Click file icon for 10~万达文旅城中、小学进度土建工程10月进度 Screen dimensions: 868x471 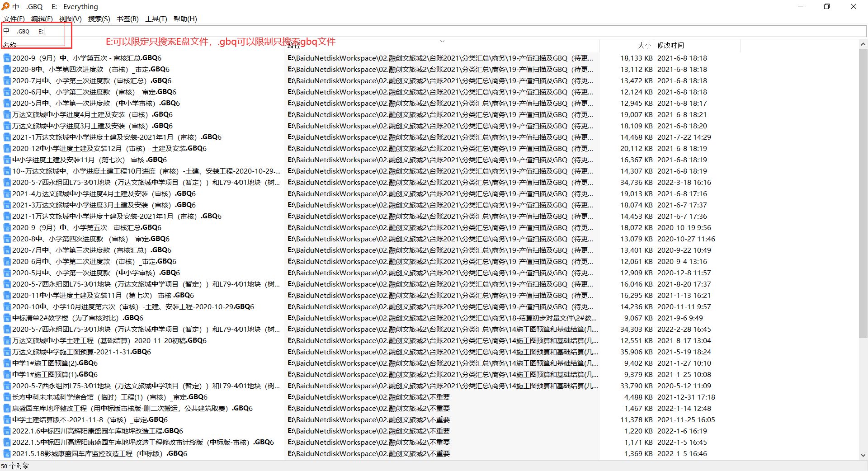pos(7,171)
